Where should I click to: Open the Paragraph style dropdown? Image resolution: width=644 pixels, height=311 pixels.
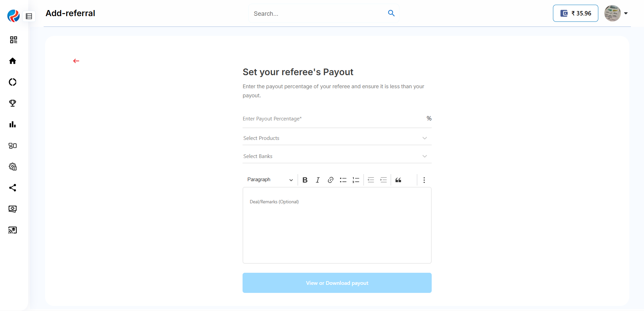point(270,180)
